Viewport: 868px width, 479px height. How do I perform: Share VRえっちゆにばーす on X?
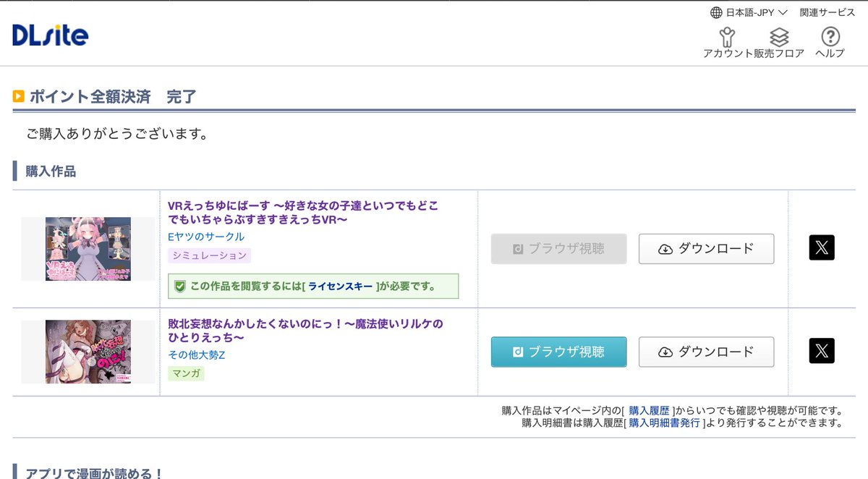(x=822, y=247)
